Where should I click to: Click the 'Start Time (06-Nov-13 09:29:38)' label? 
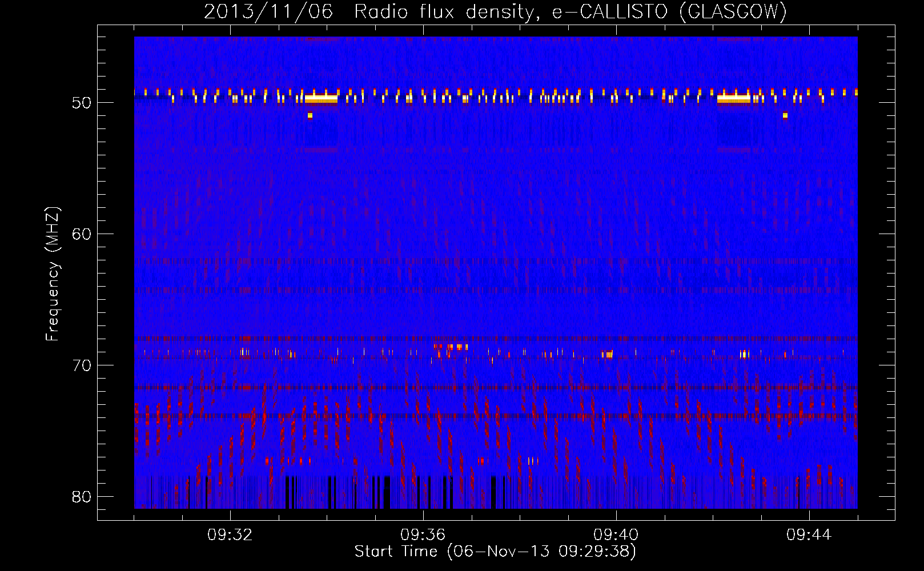(495, 552)
